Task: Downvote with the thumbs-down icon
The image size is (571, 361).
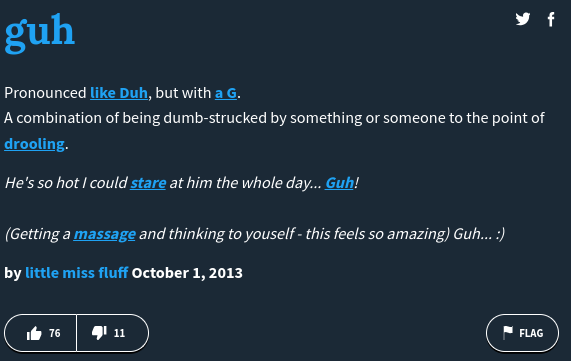Action: pyautogui.click(x=99, y=333)
